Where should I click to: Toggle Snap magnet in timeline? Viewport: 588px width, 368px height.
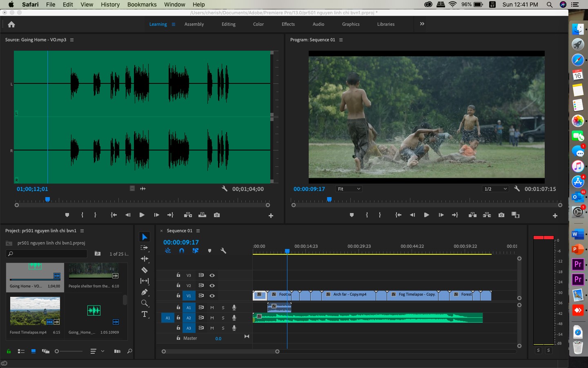[182, 251]
